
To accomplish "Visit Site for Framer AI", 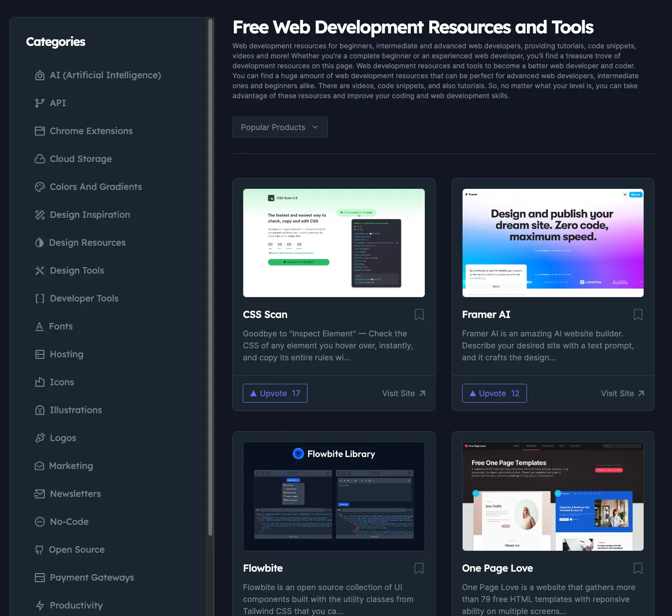I will pyautogui.click(x=623, y=393).
